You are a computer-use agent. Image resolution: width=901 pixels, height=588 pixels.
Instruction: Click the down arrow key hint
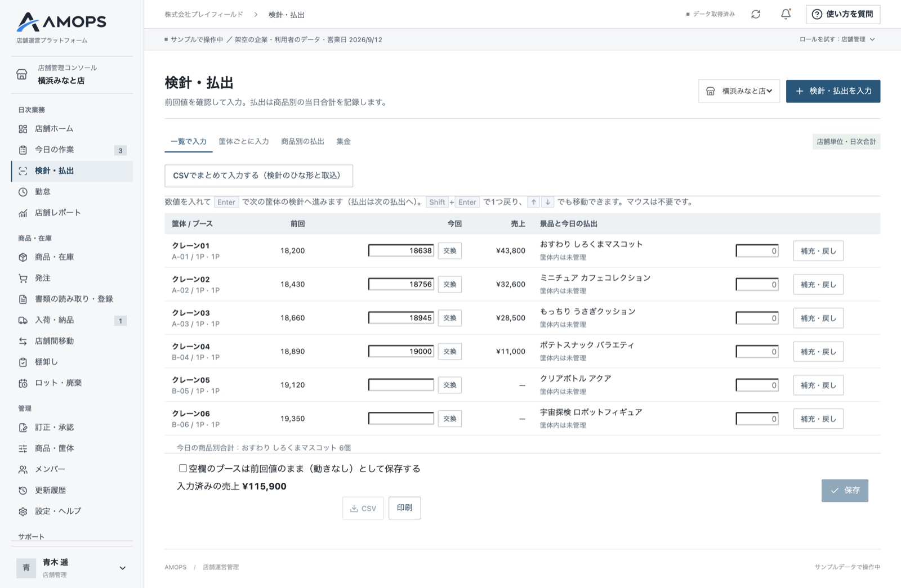pos(548,202)
